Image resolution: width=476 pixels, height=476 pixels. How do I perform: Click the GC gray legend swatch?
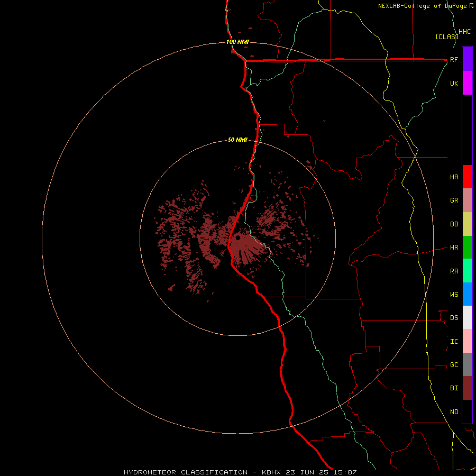pos(467,364)
